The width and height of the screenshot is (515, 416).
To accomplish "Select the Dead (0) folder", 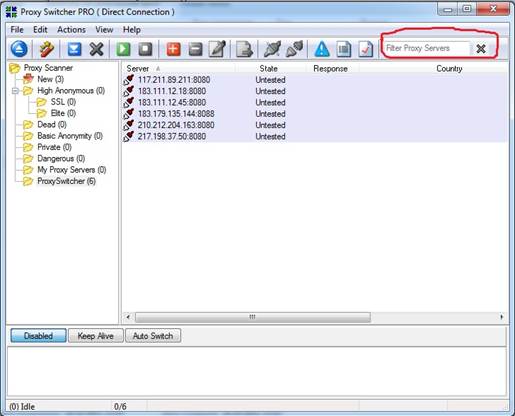I will click(52, 125).
